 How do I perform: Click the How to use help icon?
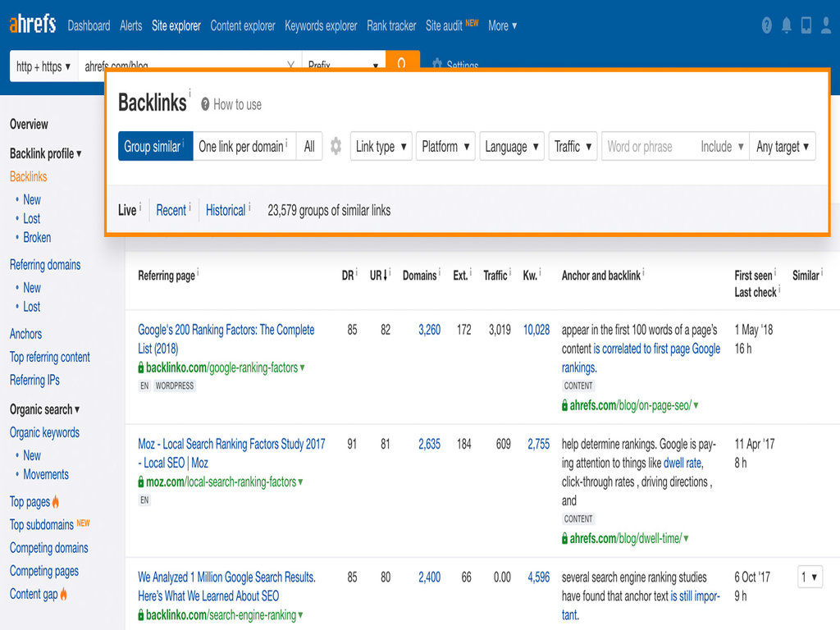pos(204,104)
